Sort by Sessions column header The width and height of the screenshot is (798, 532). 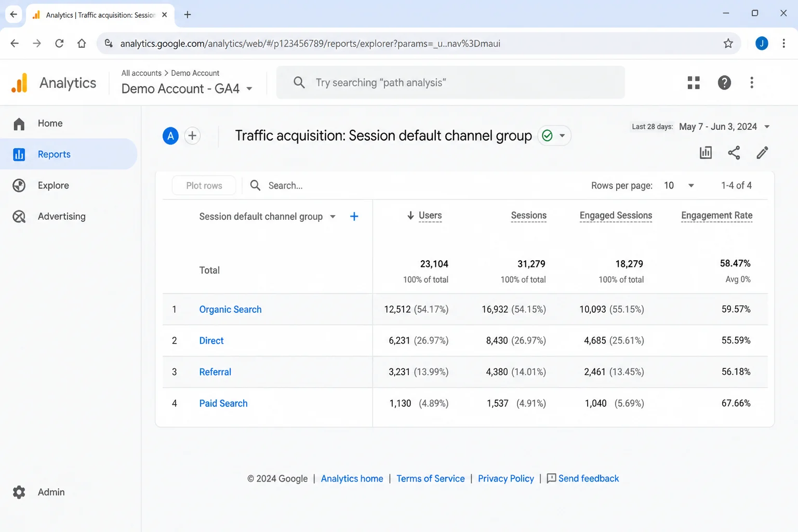528,216
